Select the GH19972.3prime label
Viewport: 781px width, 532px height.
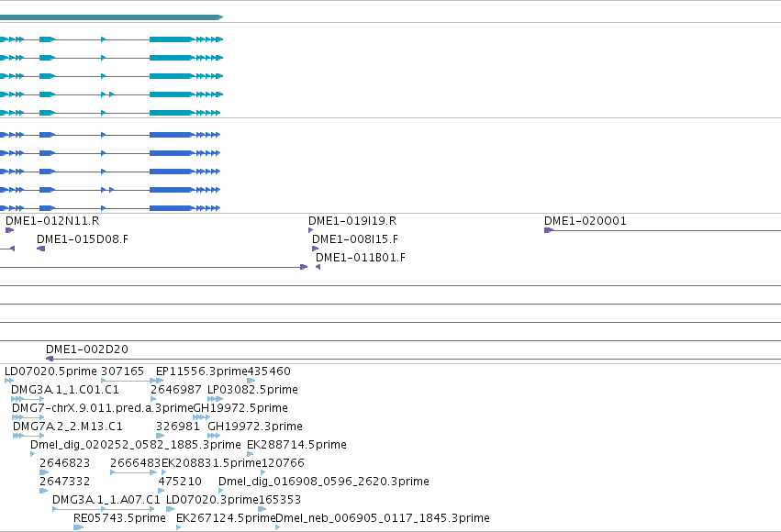pos(255,427)
